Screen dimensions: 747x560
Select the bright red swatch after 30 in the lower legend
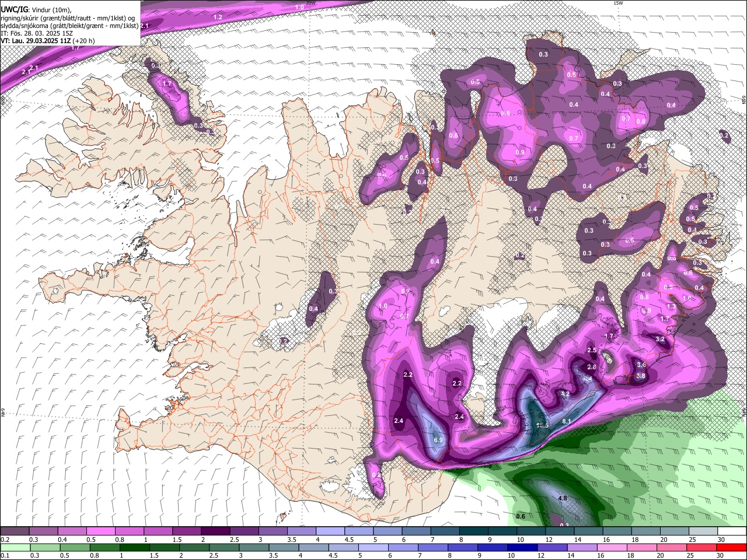(731, 547)
